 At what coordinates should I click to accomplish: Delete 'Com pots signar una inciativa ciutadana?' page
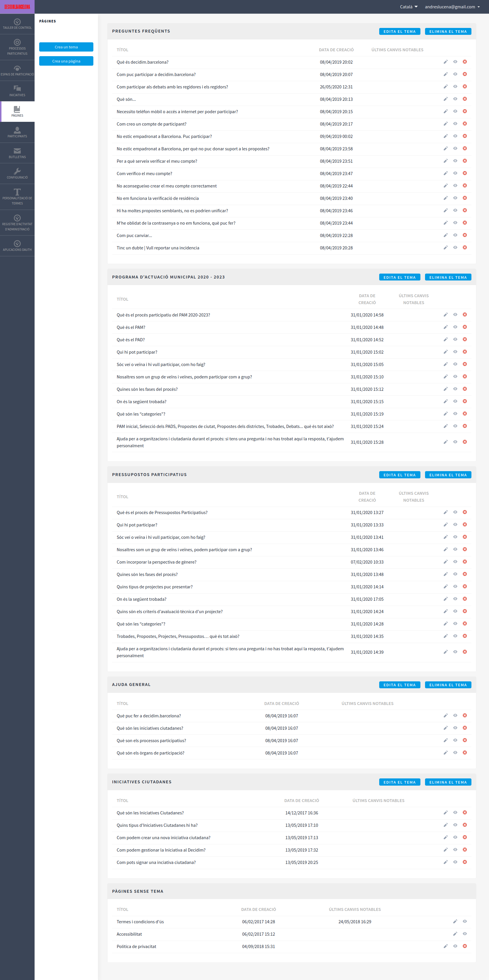(465, 862)
